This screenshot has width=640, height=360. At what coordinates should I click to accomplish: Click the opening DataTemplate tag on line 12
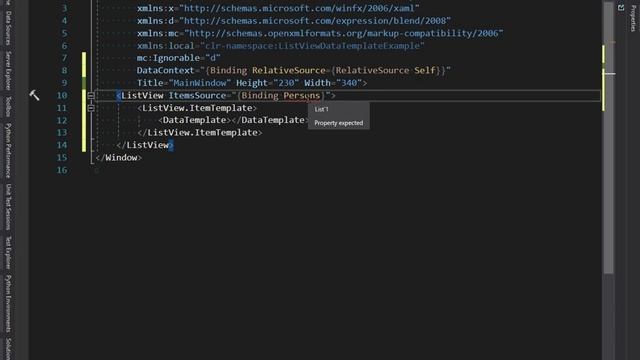[194, 120]
